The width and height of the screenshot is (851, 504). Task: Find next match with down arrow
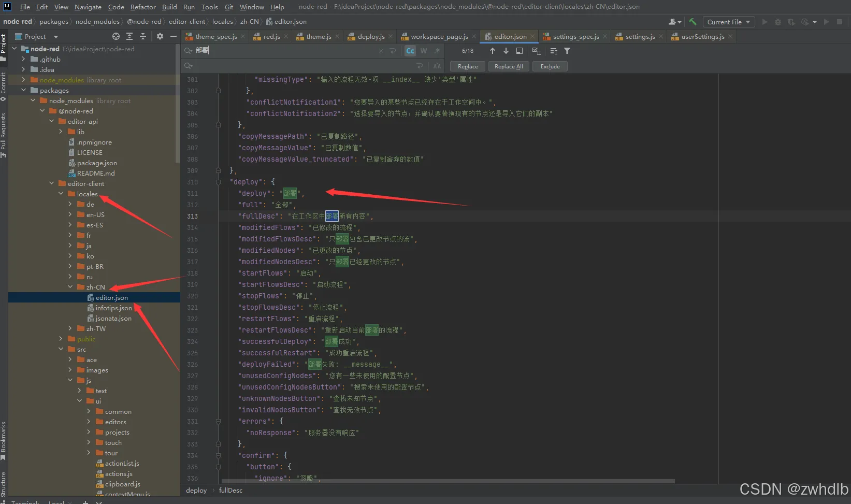506,51
